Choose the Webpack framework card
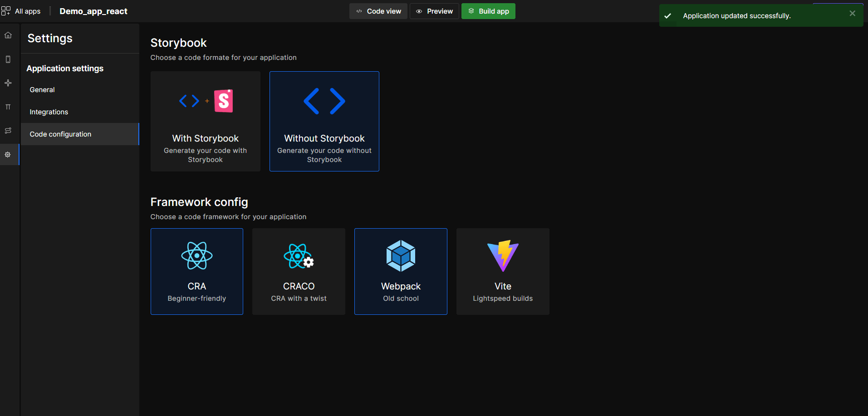The image size is (868, 416). 401,271
